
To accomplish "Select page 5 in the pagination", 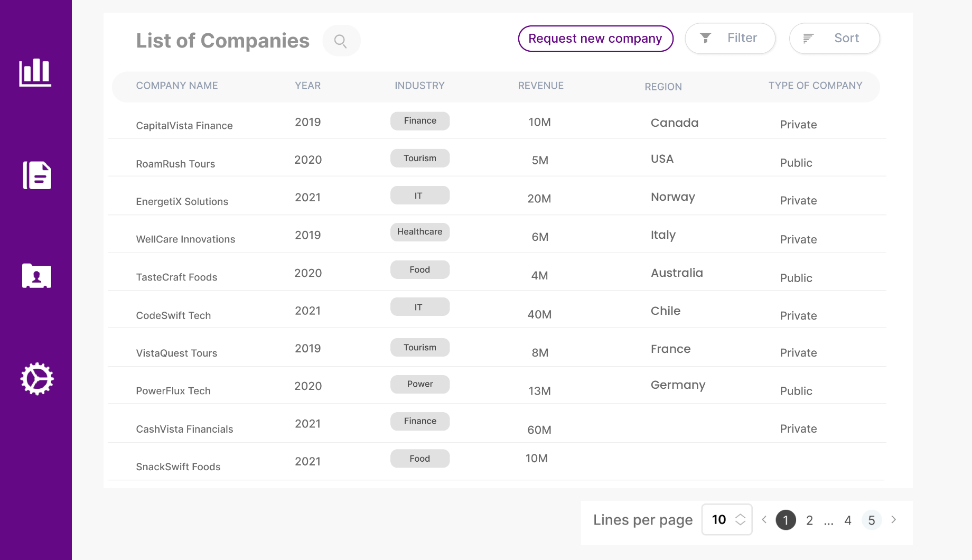I will point(871,520).
